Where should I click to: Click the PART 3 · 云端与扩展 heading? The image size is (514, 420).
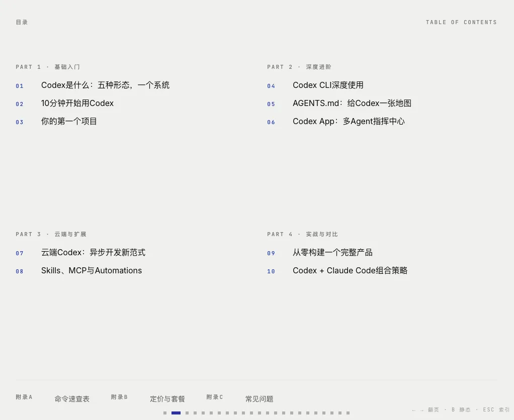(x=51, y=234)
